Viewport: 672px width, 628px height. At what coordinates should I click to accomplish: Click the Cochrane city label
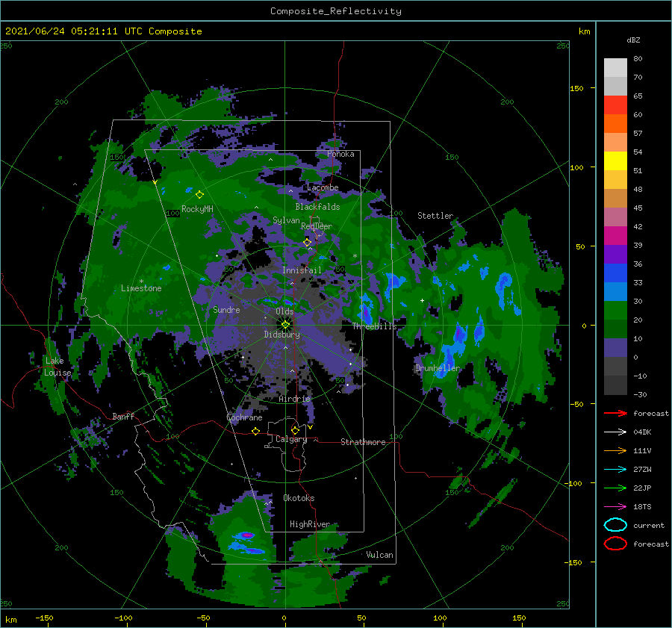point(244,417)
